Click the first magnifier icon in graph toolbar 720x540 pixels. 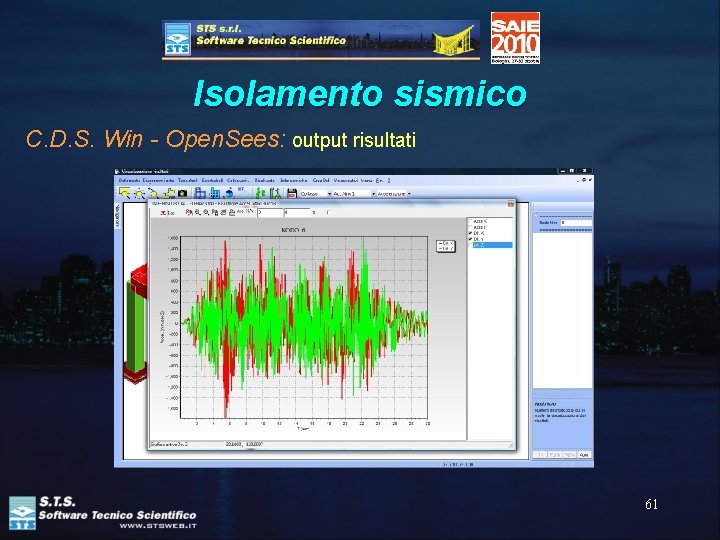[x=197, y=213]
